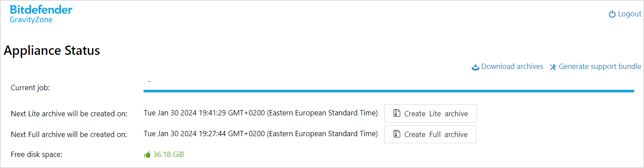Click the Generate support bundle tools icon
644x168 pixels.
(553, 67)
